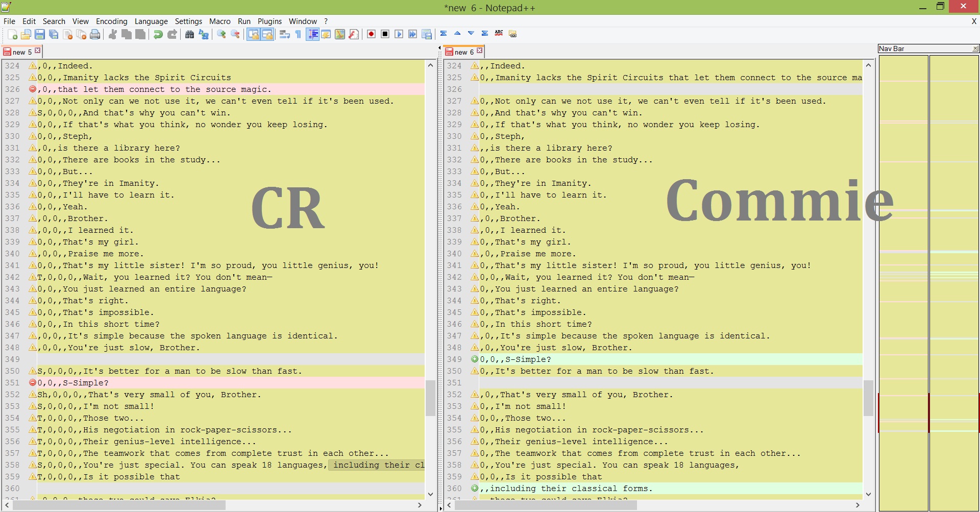Jump to last difference with Compare icon
Image resolution: width=980 pixels, height=512 pixels.
(x=485, y=34)
